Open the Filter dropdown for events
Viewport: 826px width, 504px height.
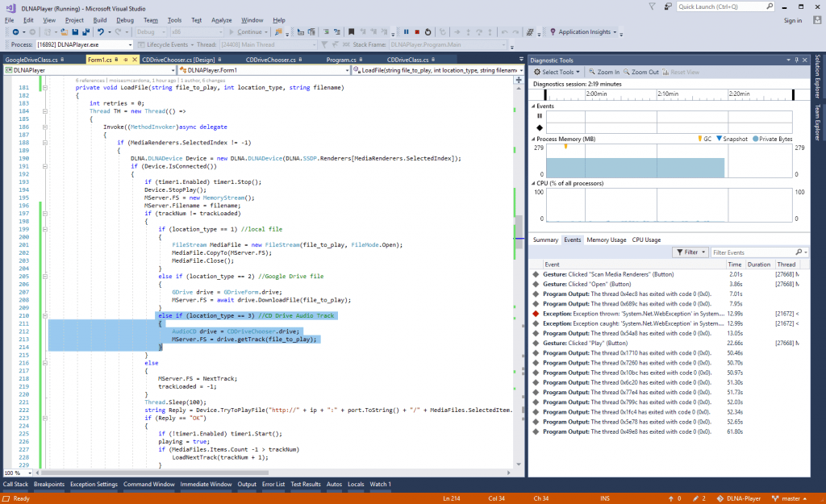[690, 252]
